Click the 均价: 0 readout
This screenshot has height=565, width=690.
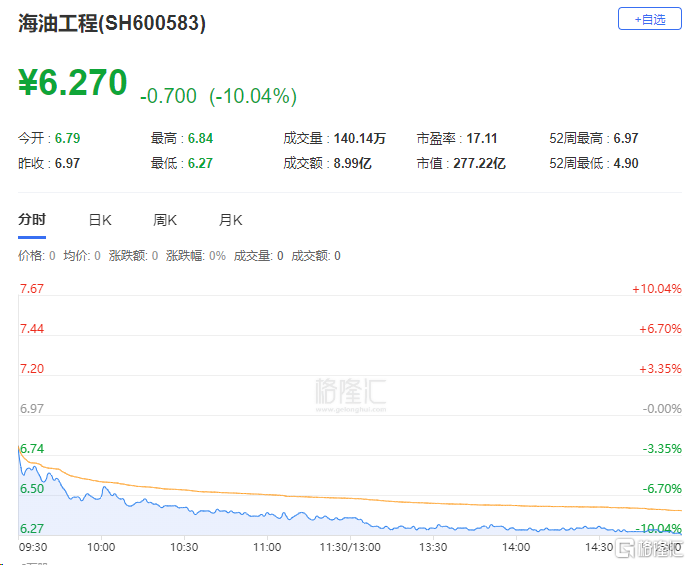pyautogui.click(x=82, y=256)
